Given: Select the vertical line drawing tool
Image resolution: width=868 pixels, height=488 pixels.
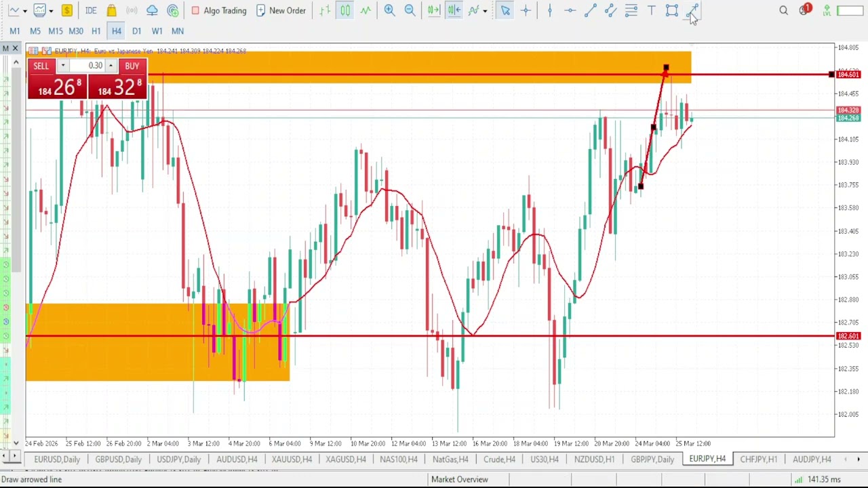Looking at the screenshot, I should coord(549,10).
